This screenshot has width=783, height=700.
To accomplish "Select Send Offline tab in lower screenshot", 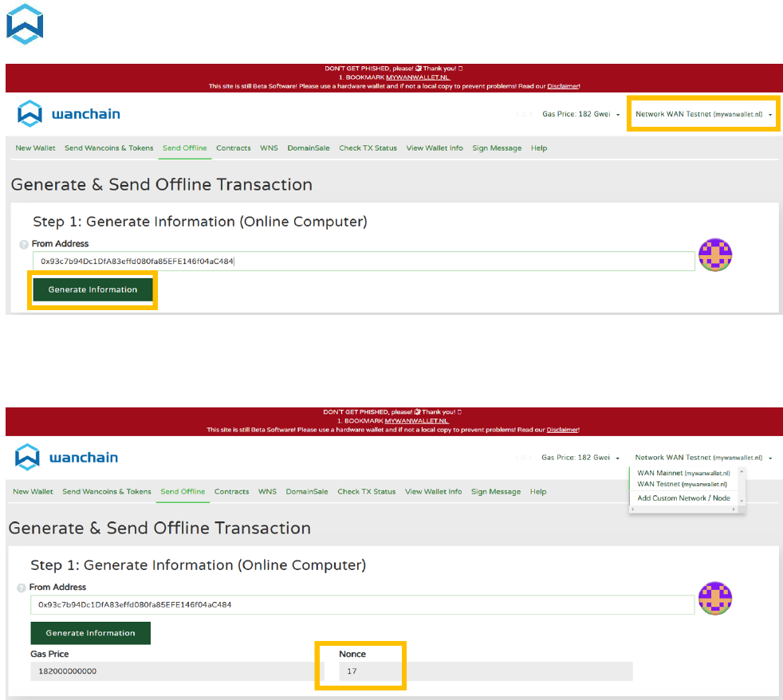I will click(183, 492).
